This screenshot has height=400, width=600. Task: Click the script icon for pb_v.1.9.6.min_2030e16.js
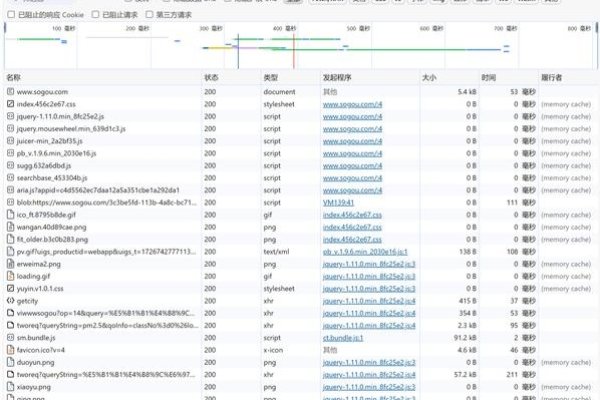(10, 153)
